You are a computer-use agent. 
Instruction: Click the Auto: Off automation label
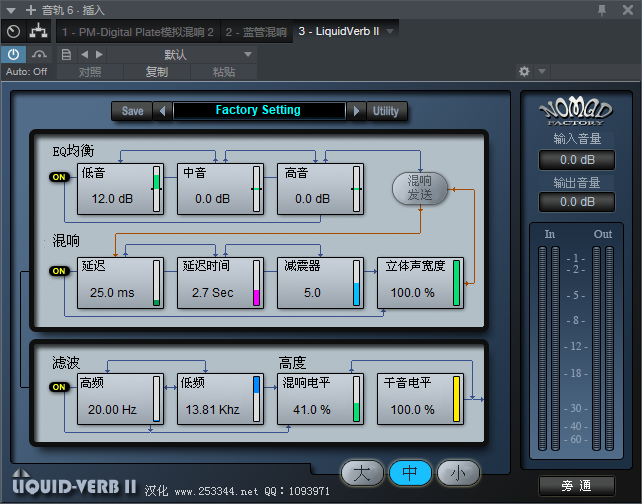point(27,72)
